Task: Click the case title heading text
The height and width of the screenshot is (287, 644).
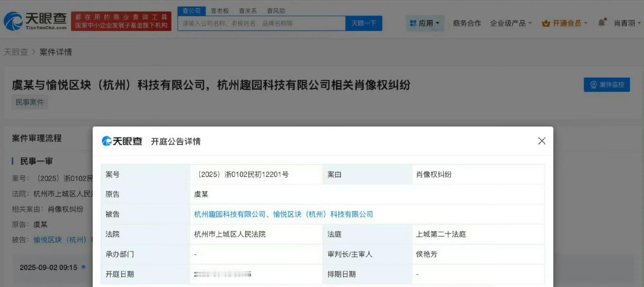Action: (211, 85)
